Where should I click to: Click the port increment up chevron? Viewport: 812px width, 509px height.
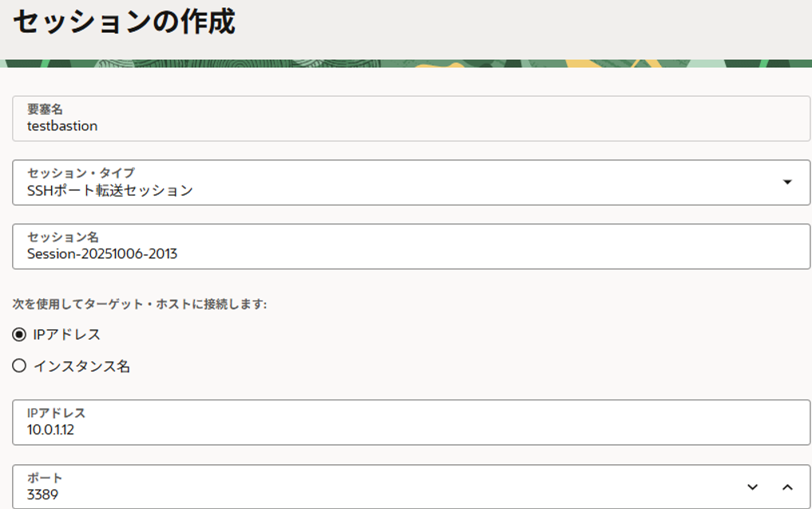point(787,487)
